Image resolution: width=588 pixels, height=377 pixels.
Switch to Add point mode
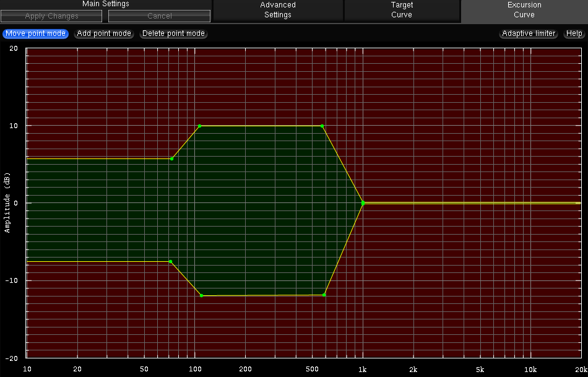tap(104, 33)
